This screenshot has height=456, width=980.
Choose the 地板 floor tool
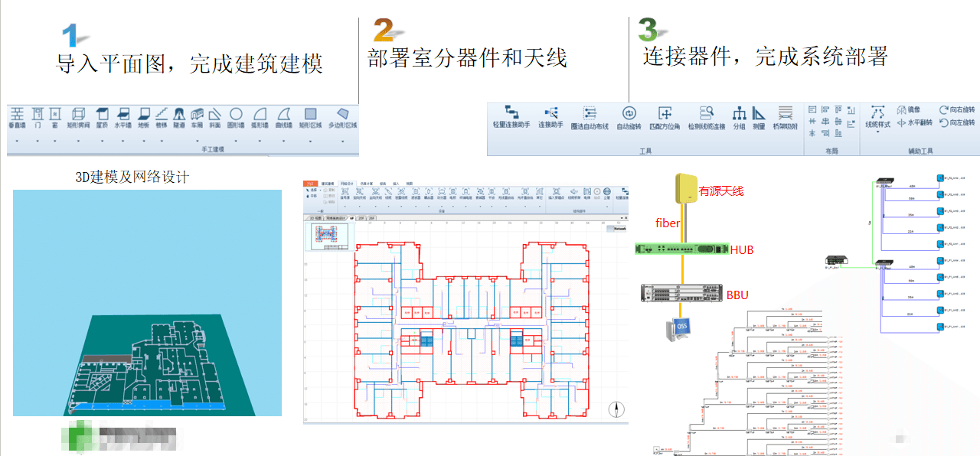pos(144,119)
